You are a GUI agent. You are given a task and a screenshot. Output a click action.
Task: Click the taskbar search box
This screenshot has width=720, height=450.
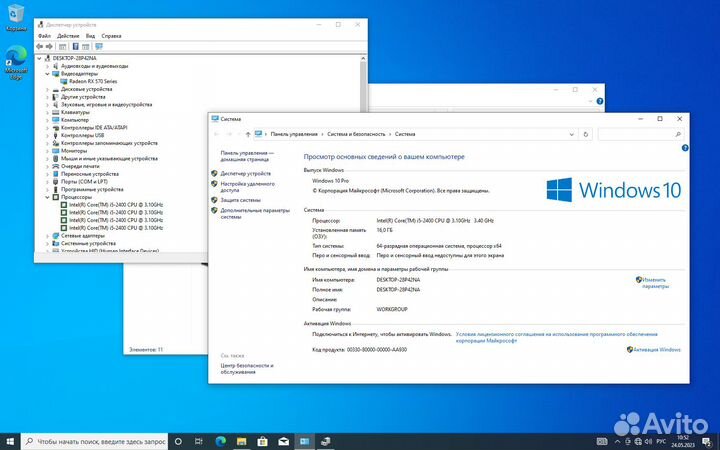tap(95, 442)
